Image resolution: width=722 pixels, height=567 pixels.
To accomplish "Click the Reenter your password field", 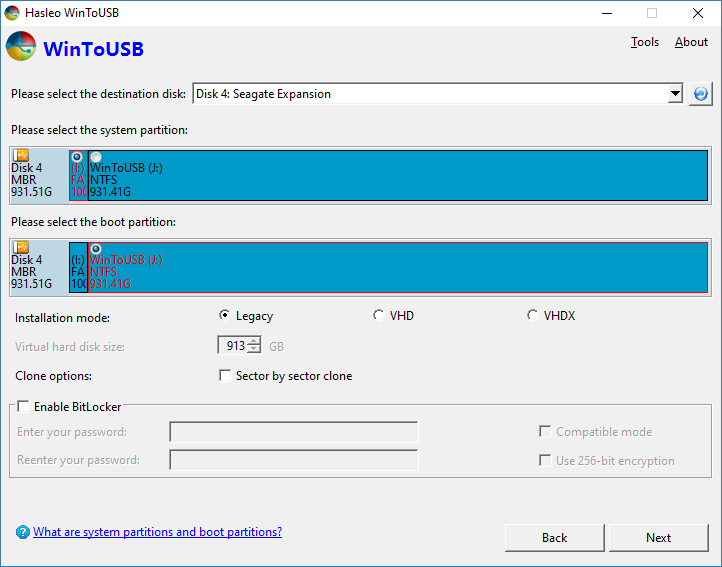I will [x=294, y=460].
